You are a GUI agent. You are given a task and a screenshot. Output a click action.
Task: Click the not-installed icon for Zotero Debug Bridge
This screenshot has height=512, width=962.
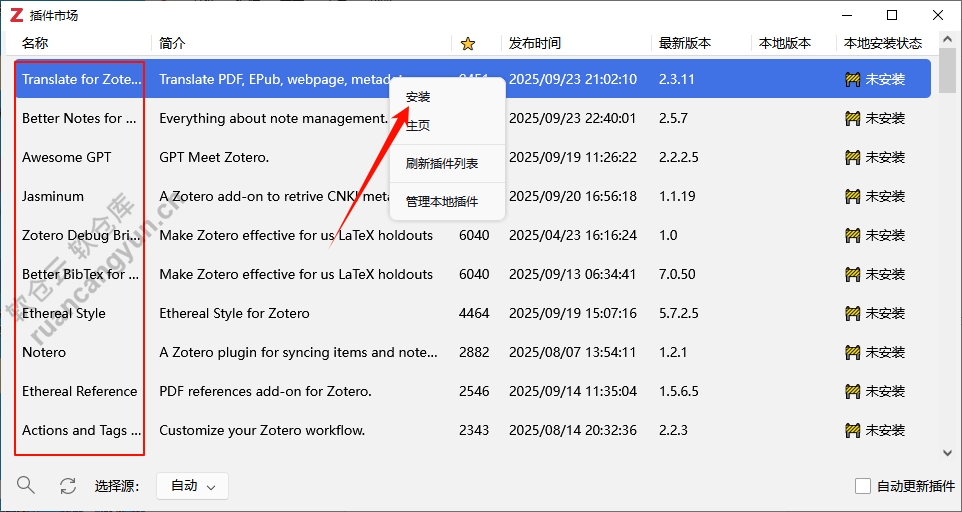[x=852, y=235]
